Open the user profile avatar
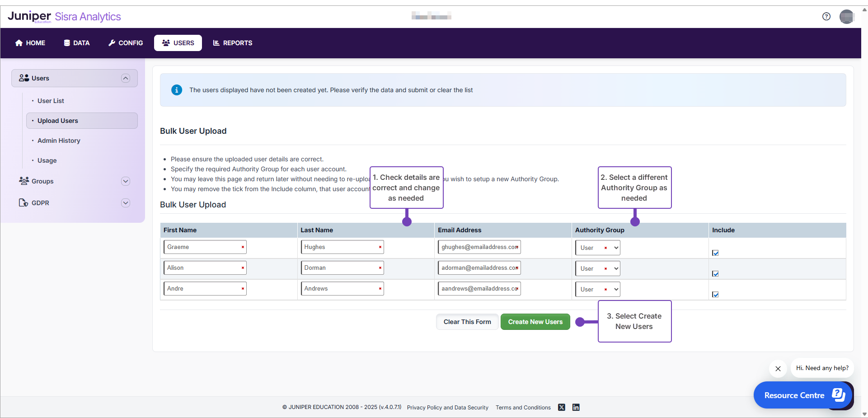868x418 pixels. click(x=846, y=17)
